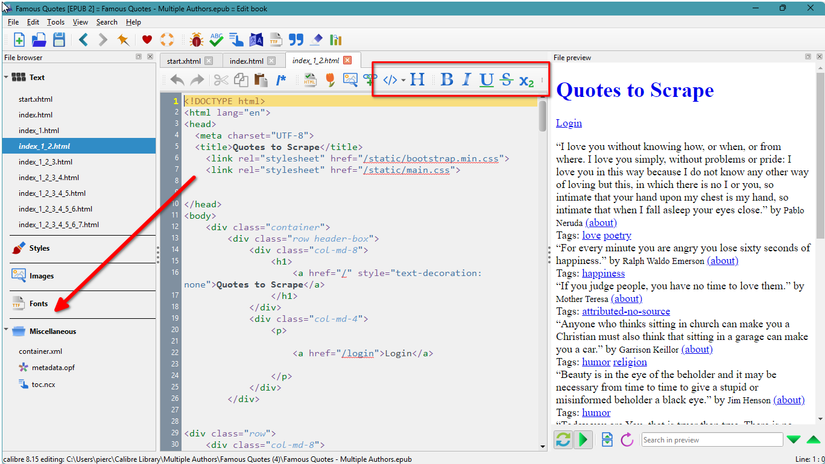Screen dimensions: 825x464
Task: Save the book with floppy disk icon
Action: point(59,39)
